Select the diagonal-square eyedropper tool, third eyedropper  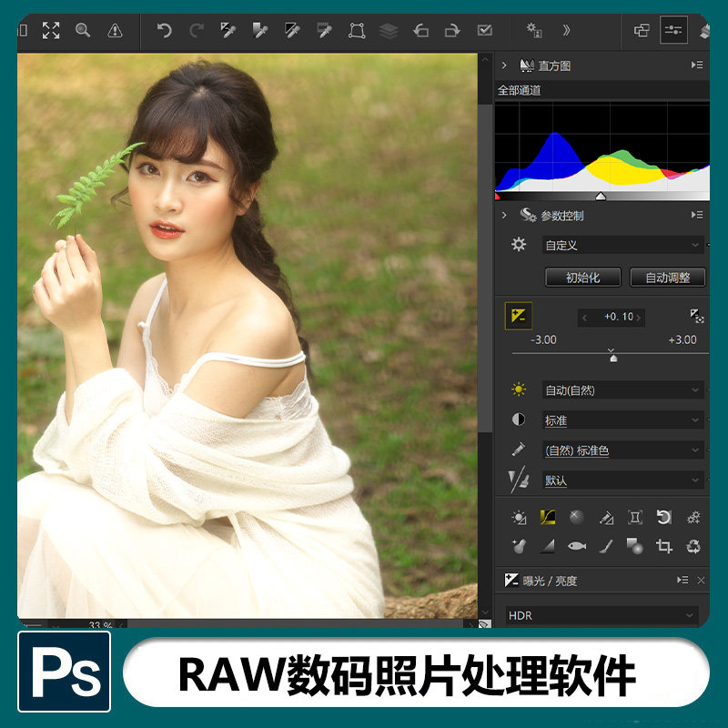click(292, 31)
